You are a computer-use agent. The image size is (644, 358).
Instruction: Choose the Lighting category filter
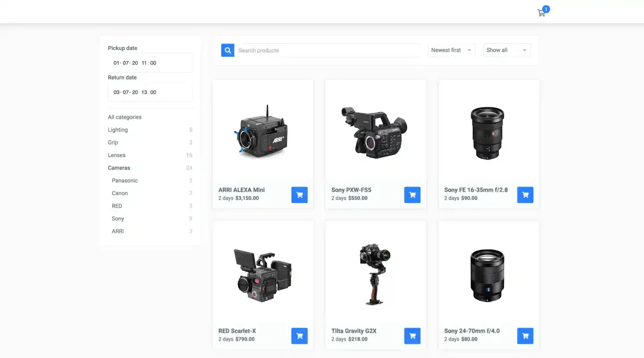[x=118, y=129]
